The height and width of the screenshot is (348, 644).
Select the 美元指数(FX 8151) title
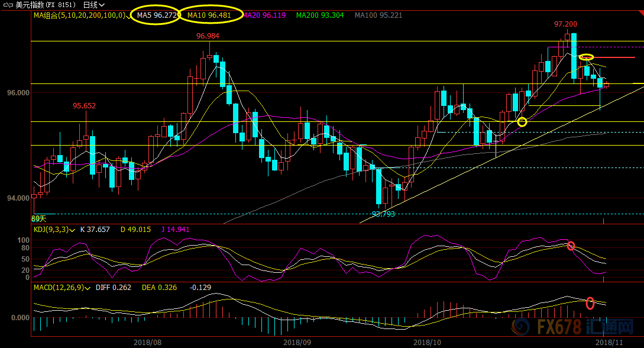coord(46,5)
